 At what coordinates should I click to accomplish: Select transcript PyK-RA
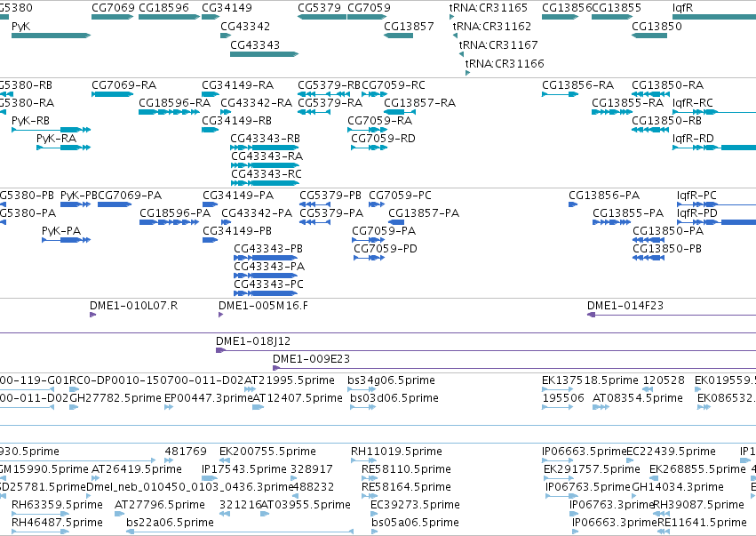pos(64,148)
